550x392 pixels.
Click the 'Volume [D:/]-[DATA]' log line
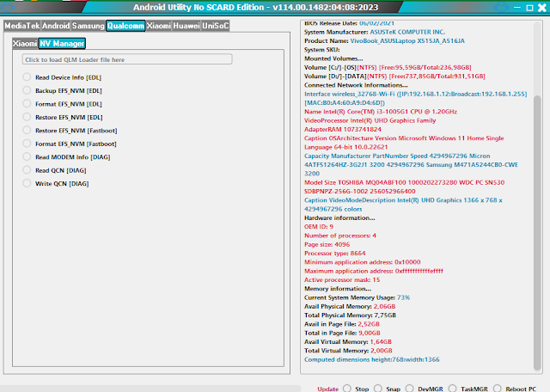click(x=394, y=77)
